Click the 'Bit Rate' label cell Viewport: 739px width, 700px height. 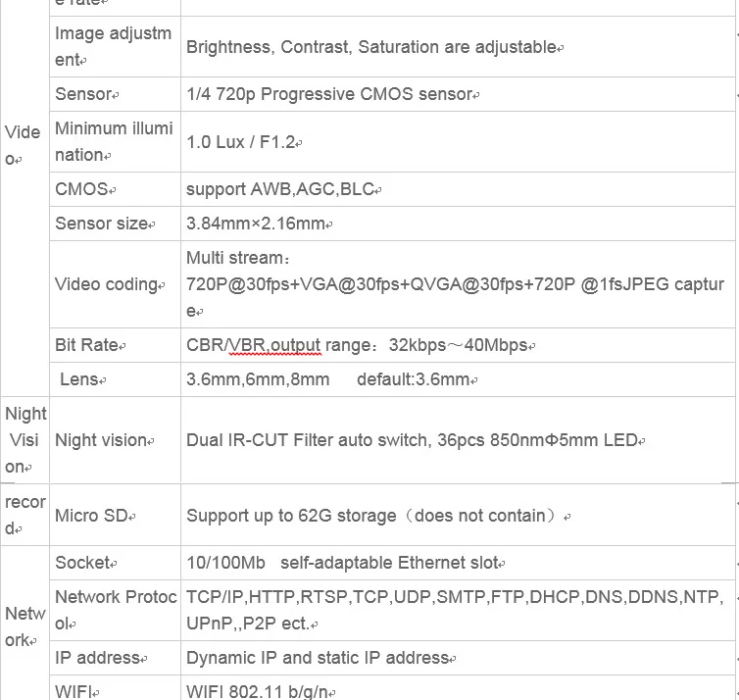[115, 345]
